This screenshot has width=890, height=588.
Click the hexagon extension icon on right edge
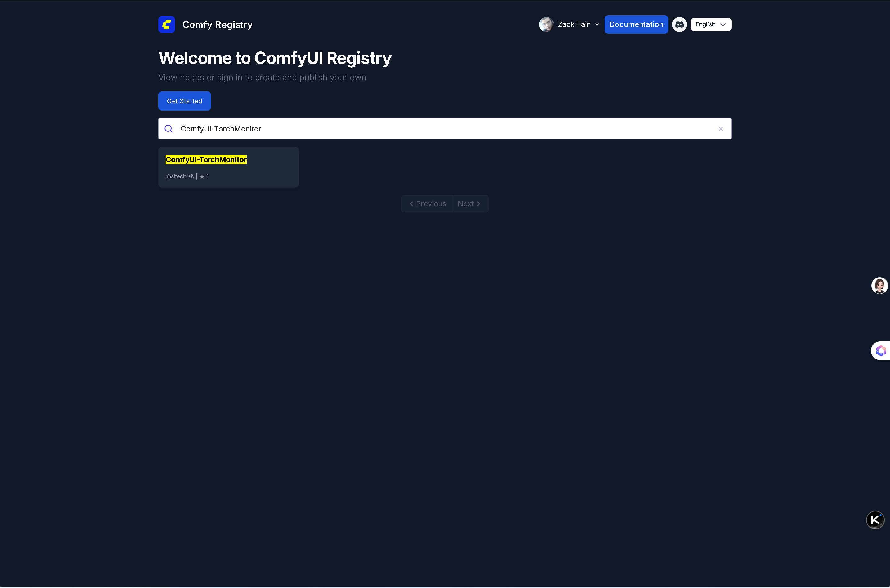pyautogui.click(x=881, y=351)
